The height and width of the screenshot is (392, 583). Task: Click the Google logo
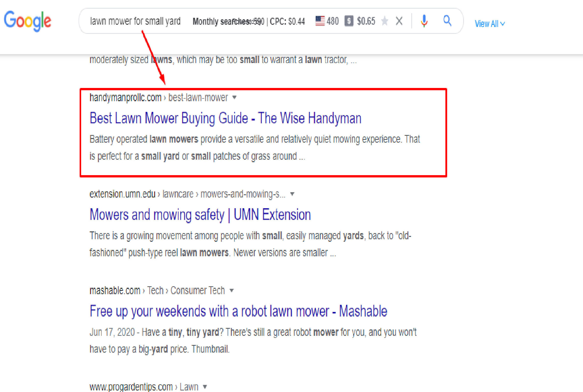tap(28, 21)
